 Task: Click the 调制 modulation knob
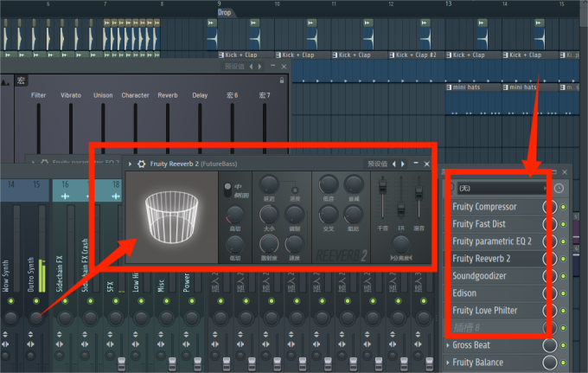(x=294, y=215)
